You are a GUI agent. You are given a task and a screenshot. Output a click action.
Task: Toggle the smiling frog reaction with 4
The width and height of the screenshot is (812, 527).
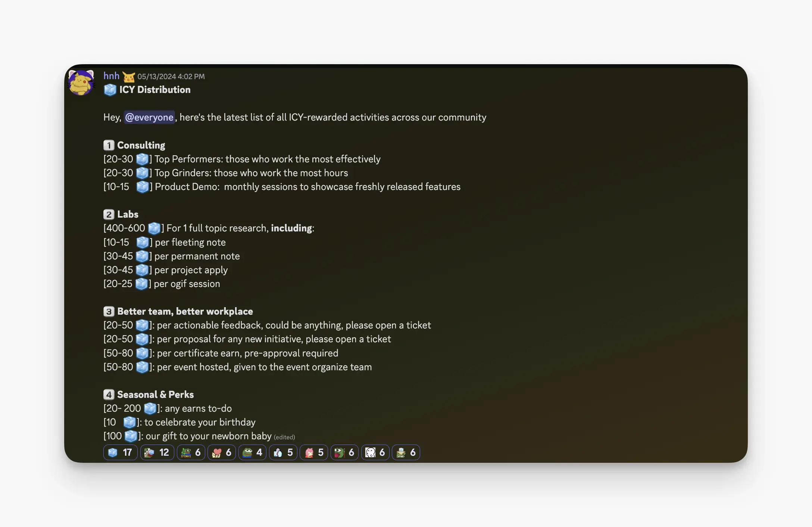point(252,452)
